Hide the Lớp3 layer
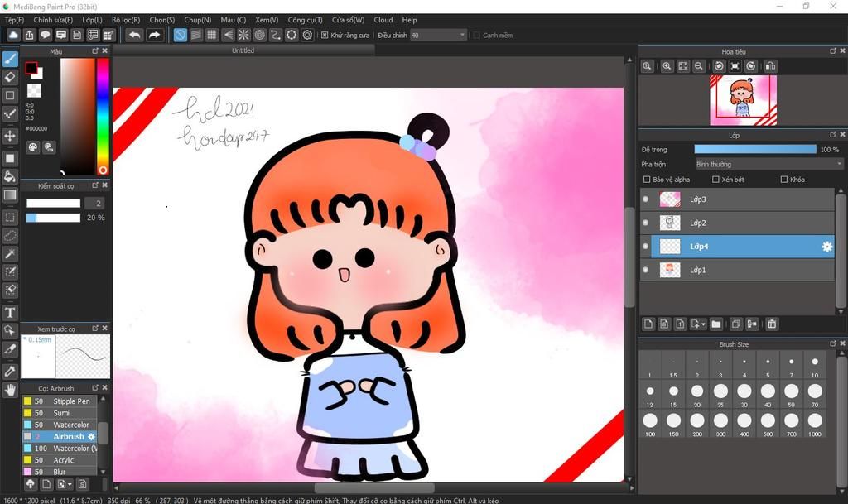 (x=646, y=199)
